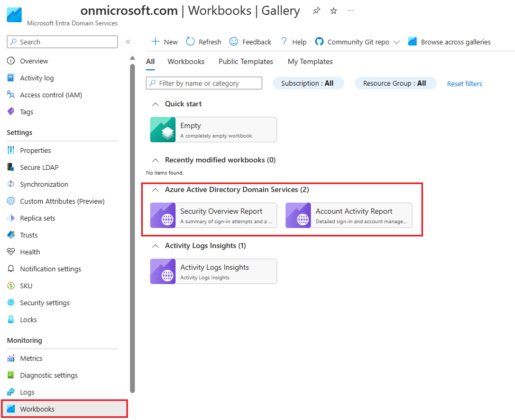Click New in the toolbar
The image size is (515, 420).
(164, 42)
